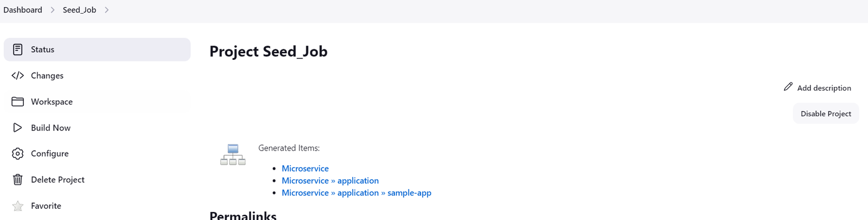Expand the Dashboard breadcrumb chevron
The image size is (868, 220).
coord(53,10)
